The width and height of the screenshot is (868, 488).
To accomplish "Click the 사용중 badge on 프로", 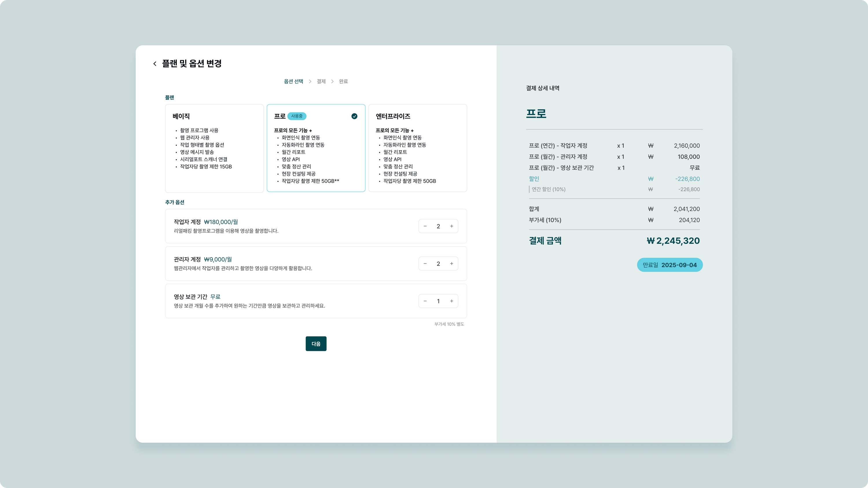I will [x=297, y=116].
